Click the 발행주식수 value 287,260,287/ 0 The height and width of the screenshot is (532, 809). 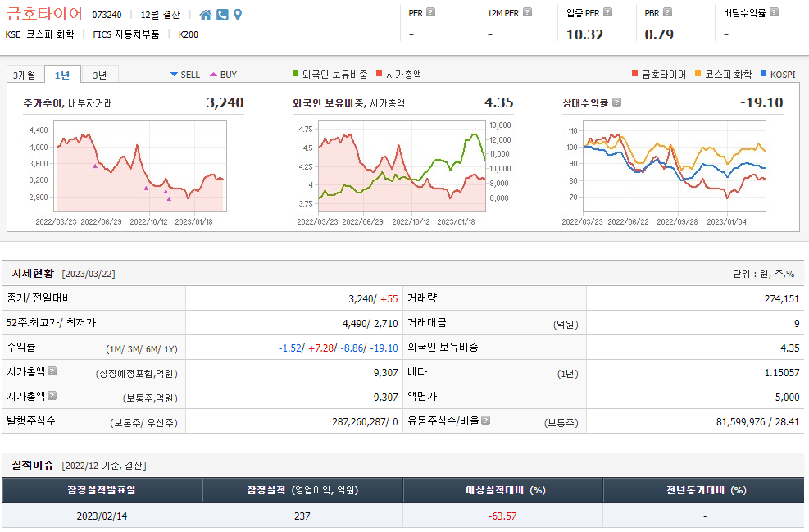click(x=365, y=422)
